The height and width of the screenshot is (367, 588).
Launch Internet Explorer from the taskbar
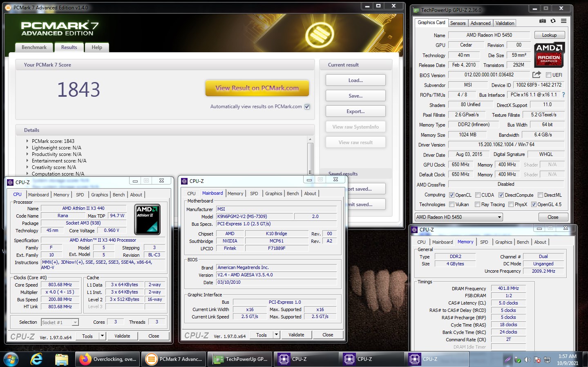click(x=37, y=359)
